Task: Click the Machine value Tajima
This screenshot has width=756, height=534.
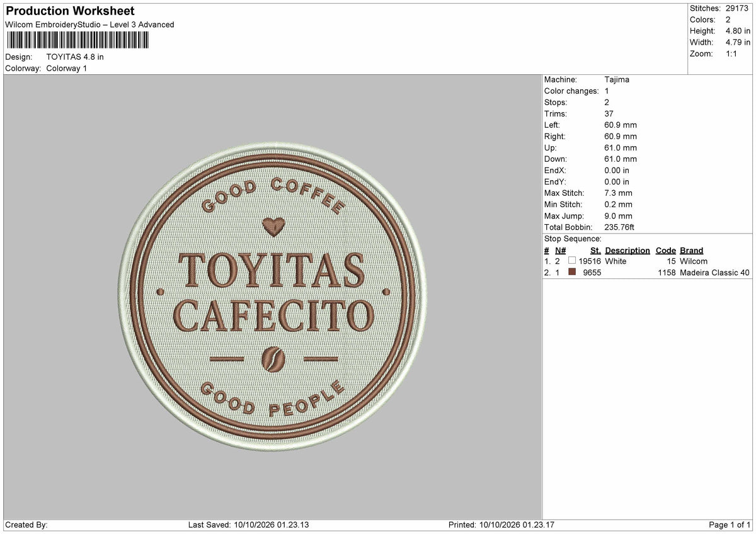Action: tap(617, 79)
